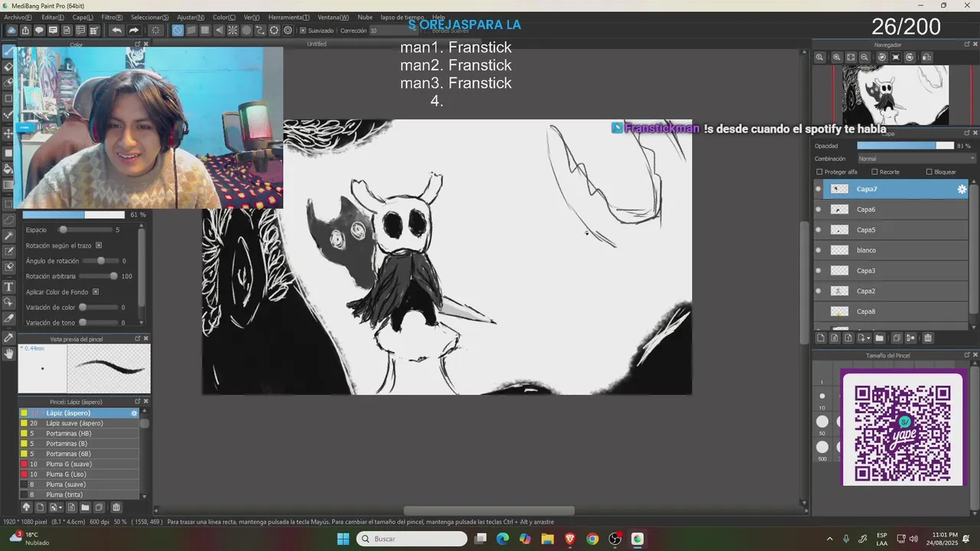Open the Herramienta menu
The height and width of the screenshot is (551, 980).
click(x=289, y=17)
